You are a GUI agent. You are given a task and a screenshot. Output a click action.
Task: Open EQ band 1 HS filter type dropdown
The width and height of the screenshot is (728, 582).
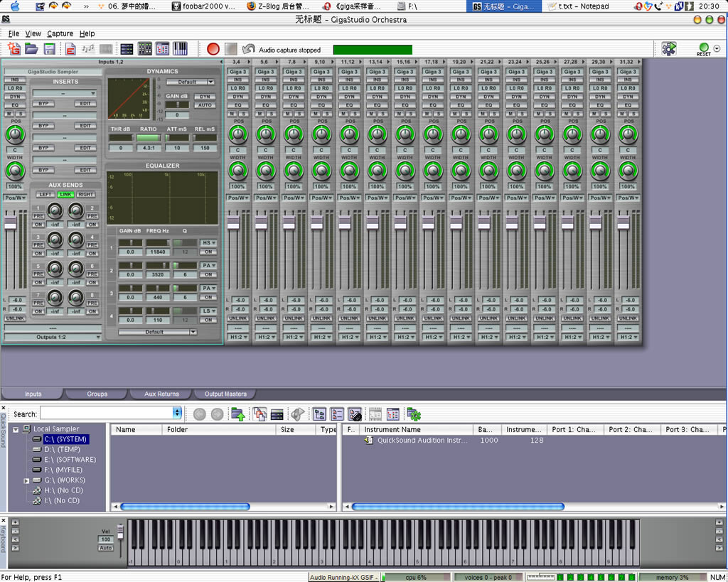(208, 243)
